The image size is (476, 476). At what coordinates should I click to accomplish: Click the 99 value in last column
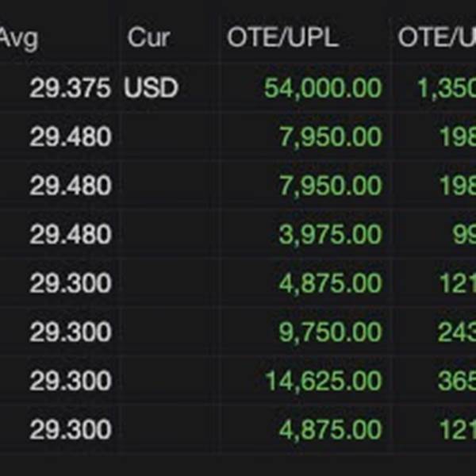tap(464, 234)
